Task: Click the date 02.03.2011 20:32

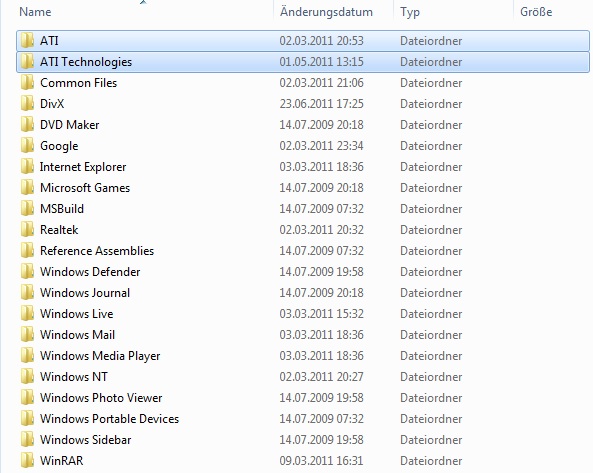Action: 321,230
